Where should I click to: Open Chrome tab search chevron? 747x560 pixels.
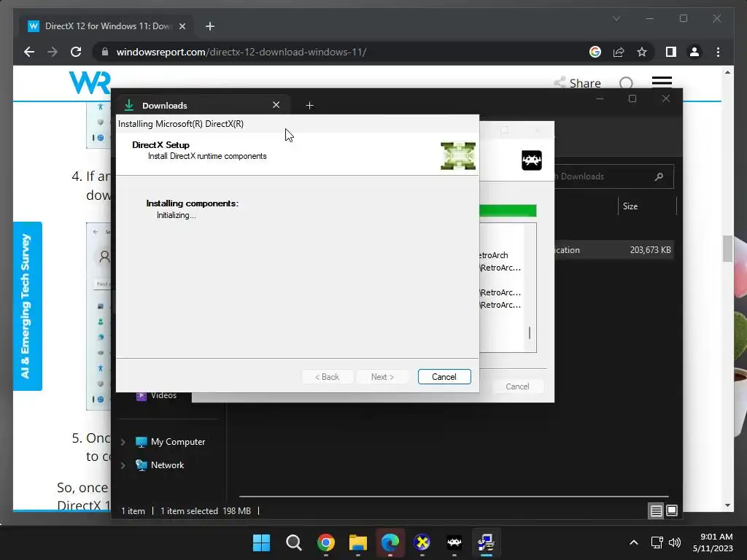tap(616, 18)
